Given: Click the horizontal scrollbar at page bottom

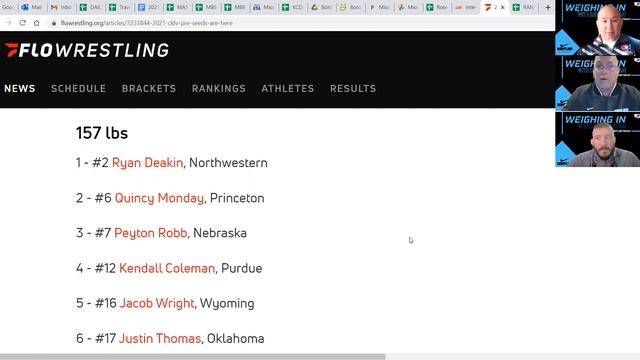Looking at the screenshot, I should [x=193, y=357].
